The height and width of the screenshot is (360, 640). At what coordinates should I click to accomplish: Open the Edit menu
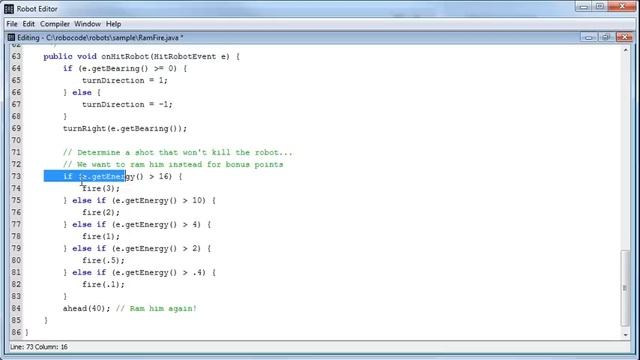[x=29, y=24]
